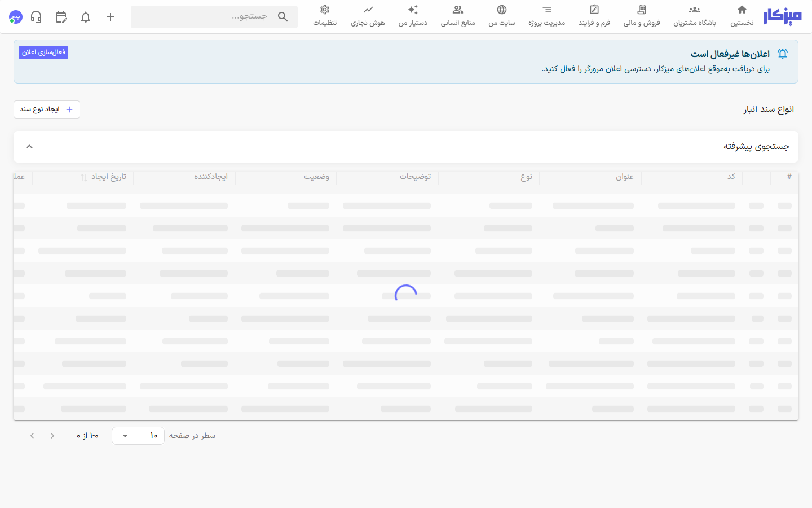
Task: Click the Mizkar logo
Action: 782,17
